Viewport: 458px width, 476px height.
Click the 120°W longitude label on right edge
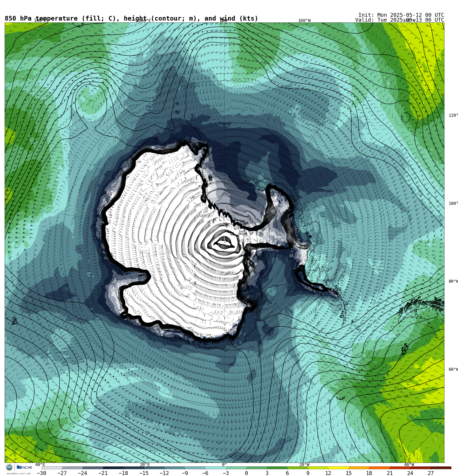pyautogui.click(x=453, y=115)
